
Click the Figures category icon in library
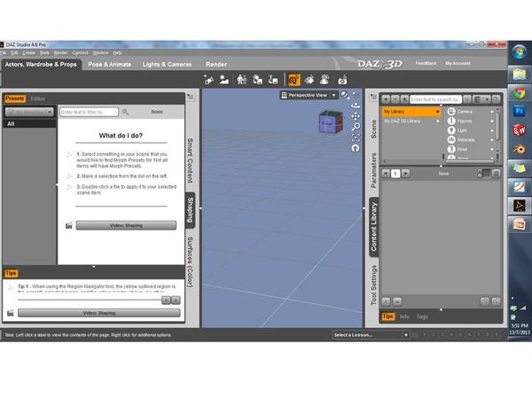coord(451,121)
